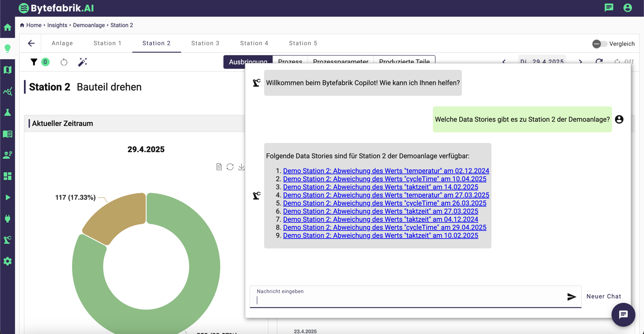Open temperatur deviation story from 02.12.2024
Viewport: 644px width, 334px height.
coord(386,171)
